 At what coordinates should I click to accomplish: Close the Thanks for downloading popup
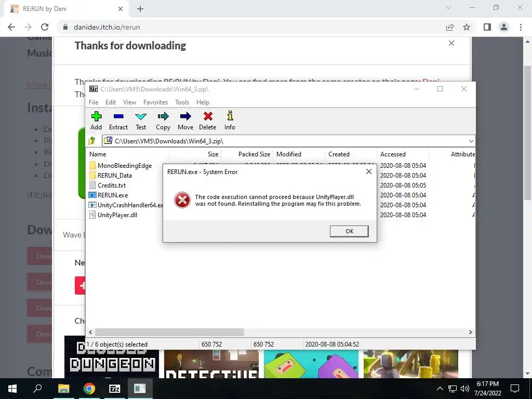451,43
